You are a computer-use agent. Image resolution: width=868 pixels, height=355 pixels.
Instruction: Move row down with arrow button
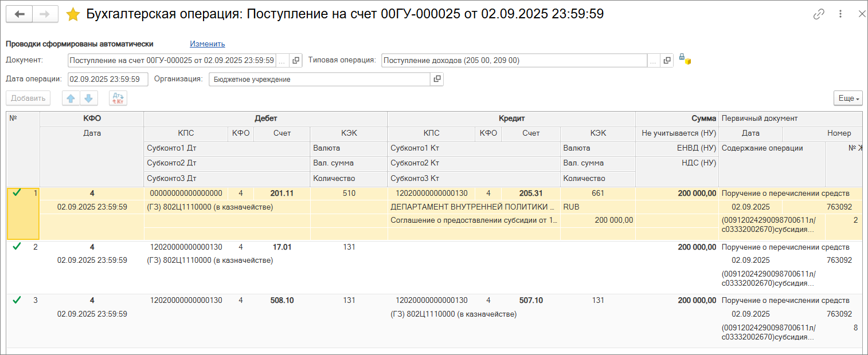click(88, 98)
